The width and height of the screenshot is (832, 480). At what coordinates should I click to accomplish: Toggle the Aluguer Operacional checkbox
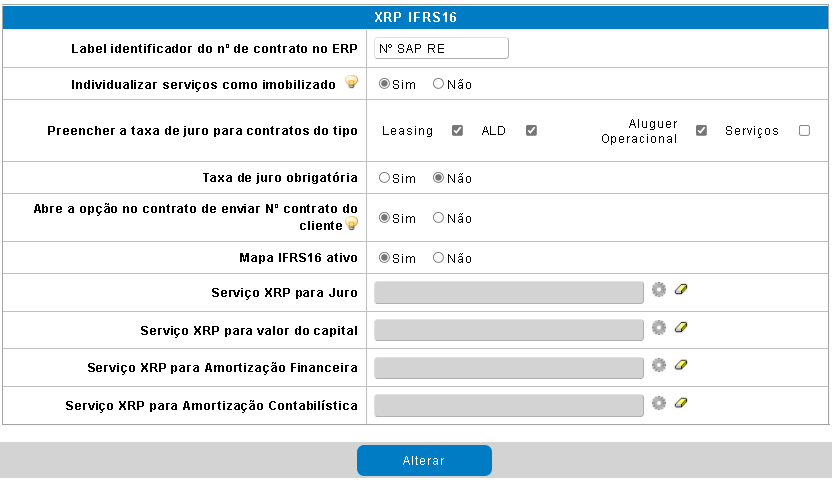(701, 130)
